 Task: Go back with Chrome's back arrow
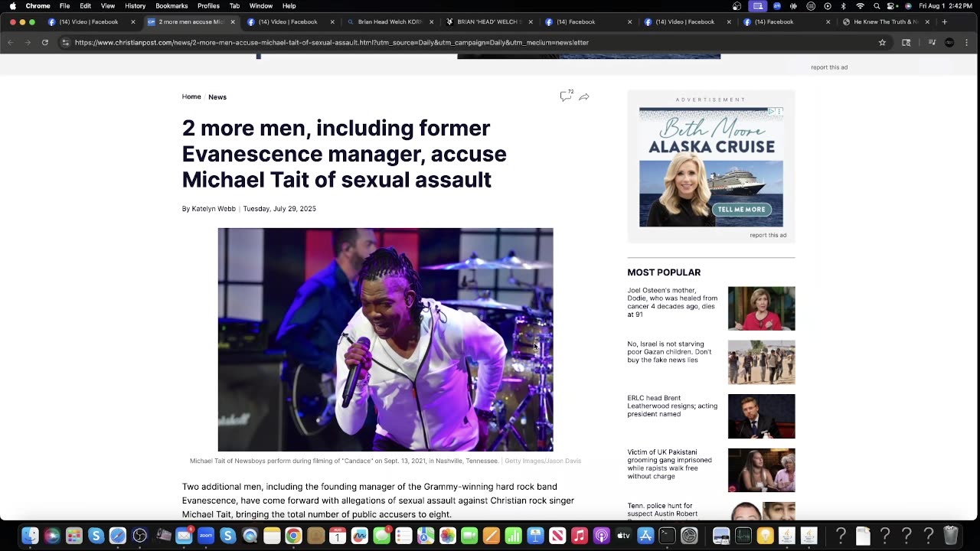tap(11, 43)
